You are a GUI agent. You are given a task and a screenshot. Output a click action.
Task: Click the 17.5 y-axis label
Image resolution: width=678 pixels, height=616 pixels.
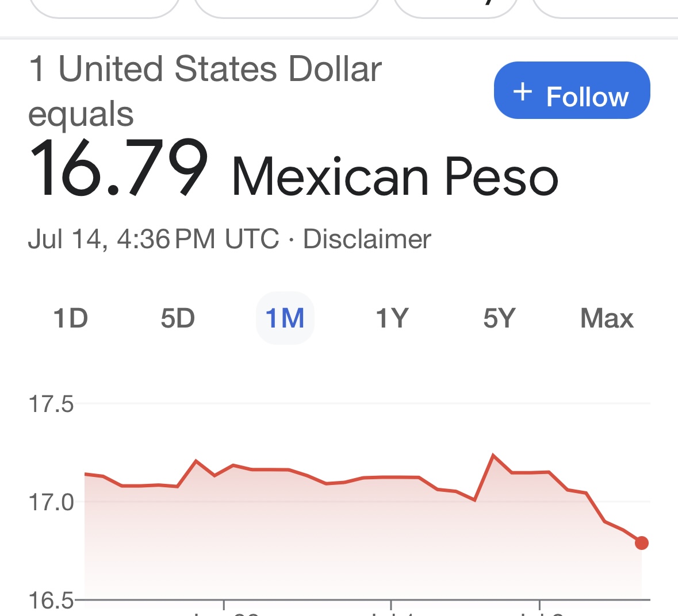click(51, 404)
